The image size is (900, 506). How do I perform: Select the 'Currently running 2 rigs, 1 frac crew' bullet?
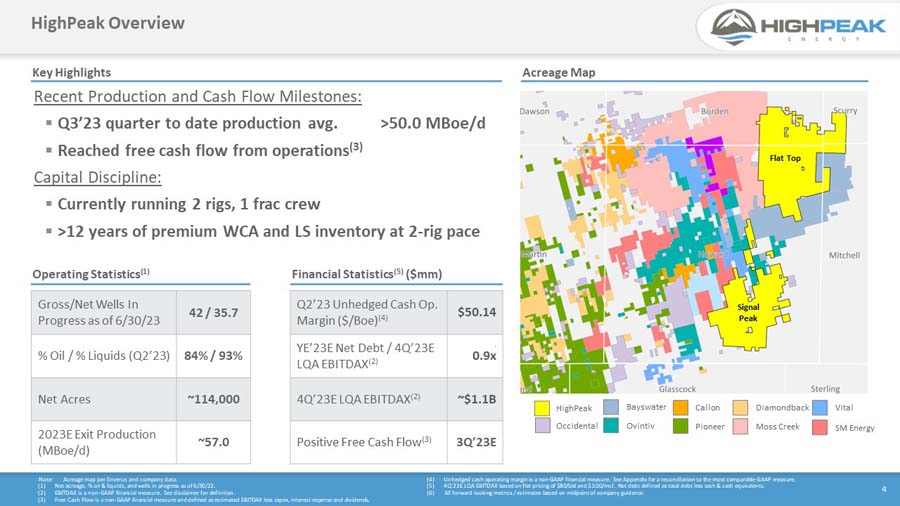pyautogui.click(x=189, y=204)
